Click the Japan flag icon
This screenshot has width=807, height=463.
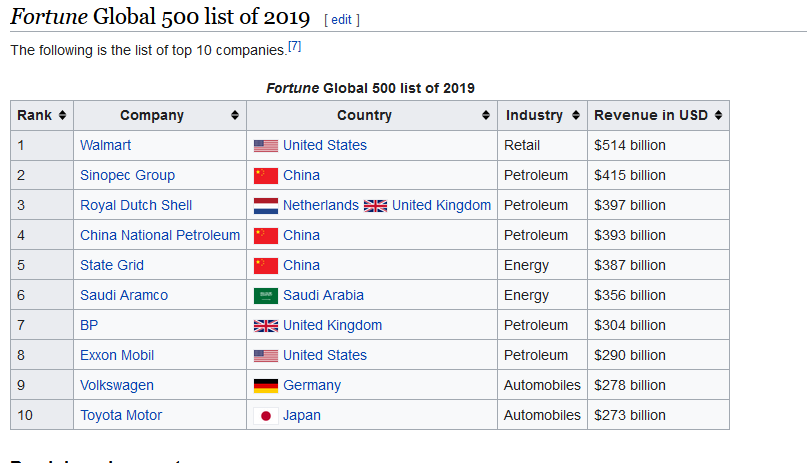tap(266, 416)
